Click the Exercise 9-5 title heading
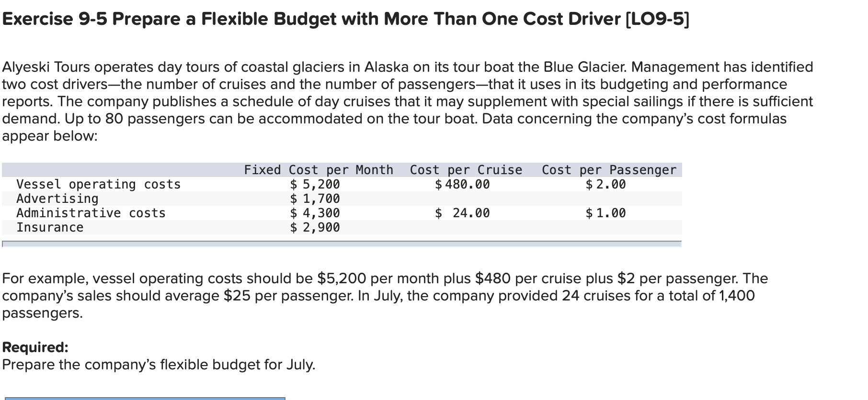The image size is (868, 400). point(345,19)
